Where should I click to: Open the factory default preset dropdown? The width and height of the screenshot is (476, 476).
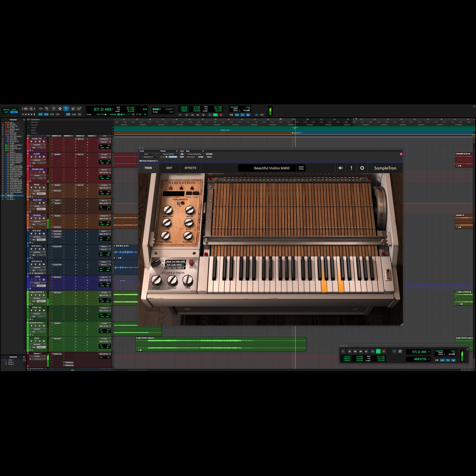click(x=169, y=154)
